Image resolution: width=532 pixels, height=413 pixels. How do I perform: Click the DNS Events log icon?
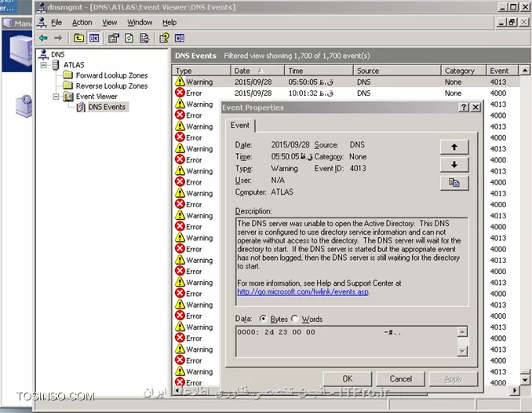pos(81,107)
